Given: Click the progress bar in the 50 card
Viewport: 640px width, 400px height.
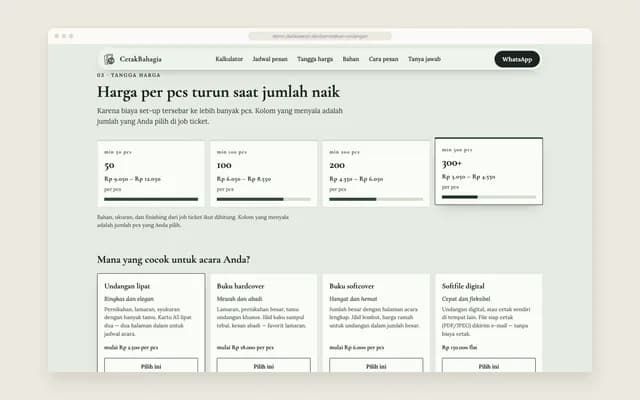Looking at the screenshot, I should [151, 199].
